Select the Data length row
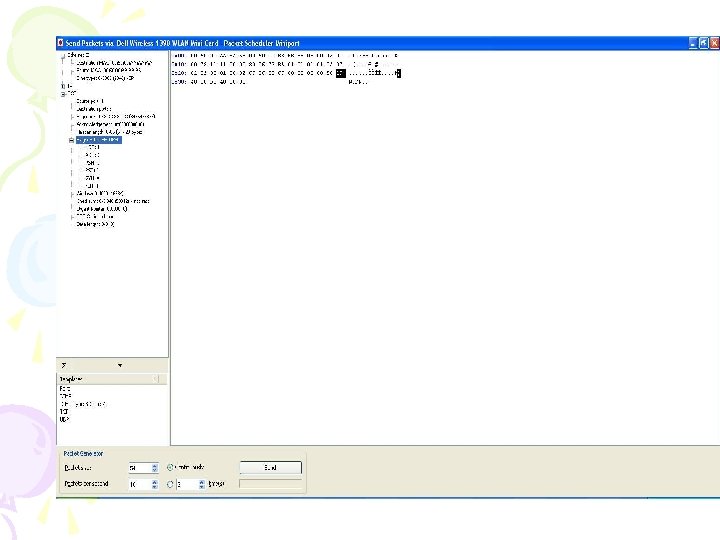This screenshot has height=540, width=720. click(96, 225)
